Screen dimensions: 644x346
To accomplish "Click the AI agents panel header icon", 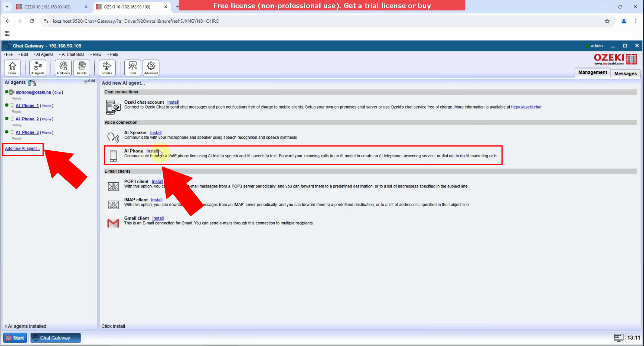I will pyautogui.click(x=32, y=83).
